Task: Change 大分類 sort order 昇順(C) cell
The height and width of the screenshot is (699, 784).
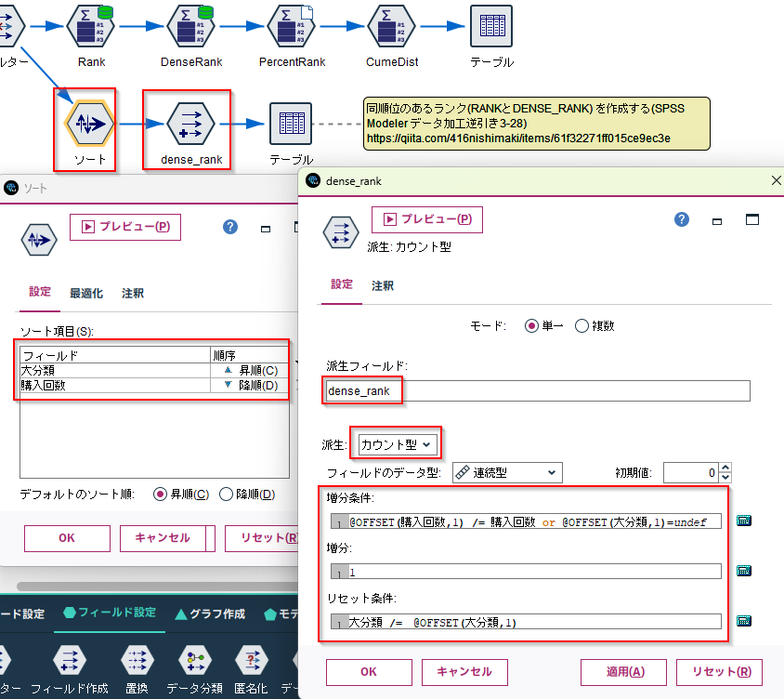Action: 249,370
